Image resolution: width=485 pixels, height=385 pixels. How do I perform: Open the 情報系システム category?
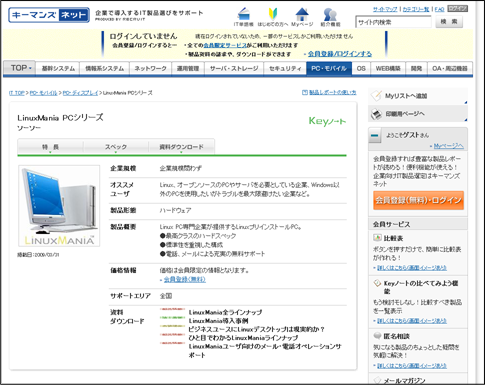coord(104,68)
